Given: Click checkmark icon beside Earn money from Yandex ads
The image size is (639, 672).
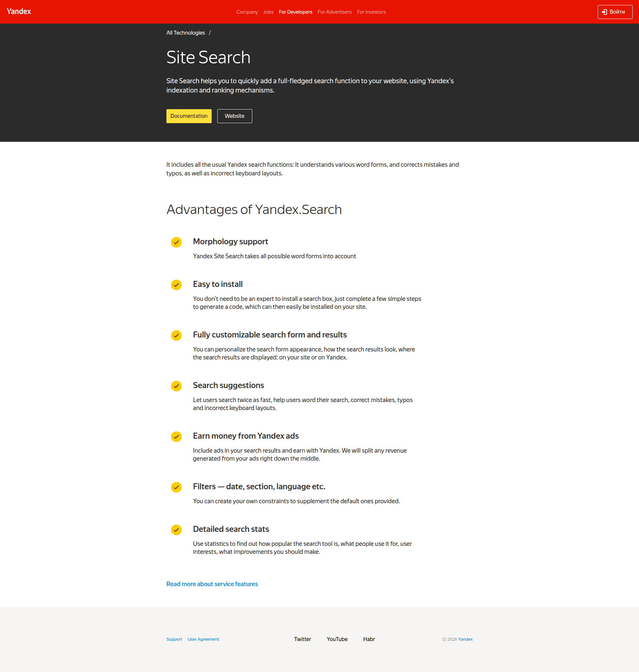Looking at the screenshot, I should click(x=176, y=436).
